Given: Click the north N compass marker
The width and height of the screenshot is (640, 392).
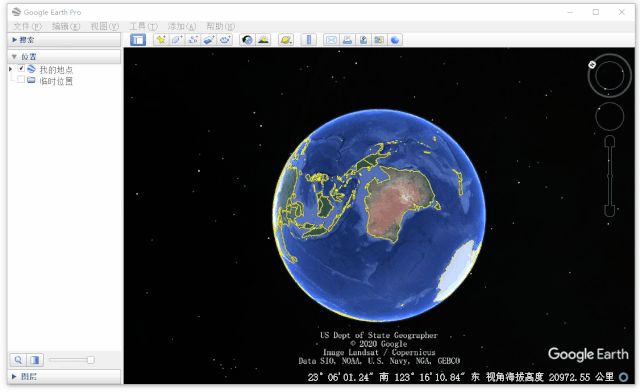Looking at the screenshot, I should coord(592,65).
